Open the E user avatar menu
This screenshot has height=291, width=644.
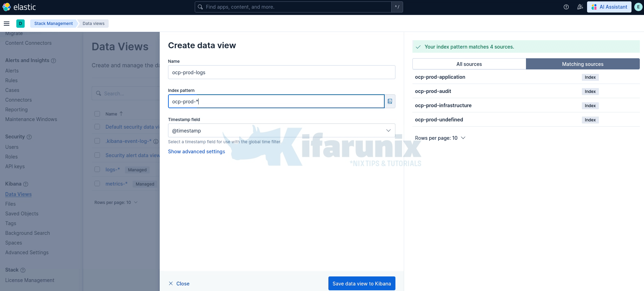click(x=638, y=7)
